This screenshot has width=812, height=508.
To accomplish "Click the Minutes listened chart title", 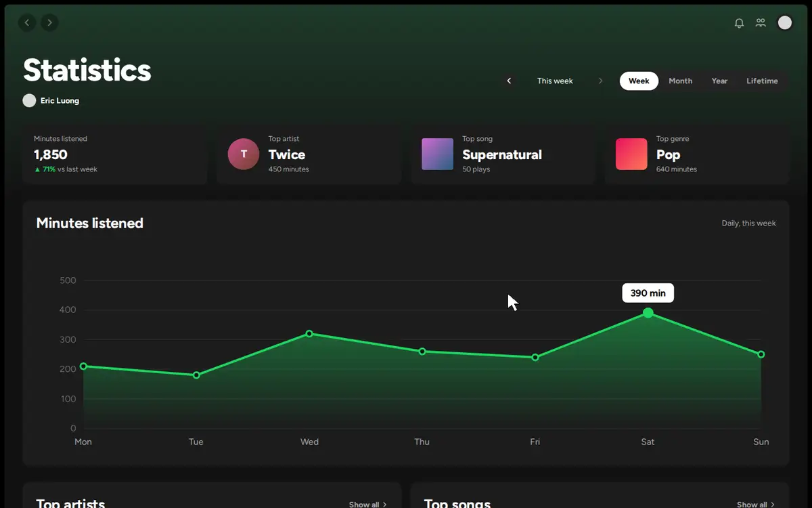I will [89, 223].
